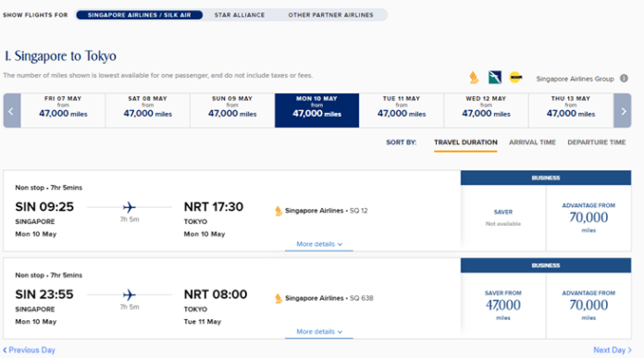Click the SilkAir logo icon in legend

tap(495, 77)
